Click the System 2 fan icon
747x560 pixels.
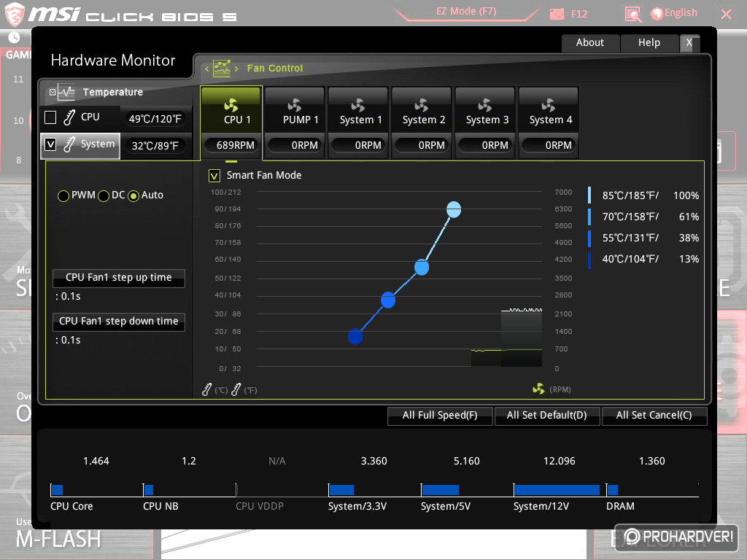point(421,105)
